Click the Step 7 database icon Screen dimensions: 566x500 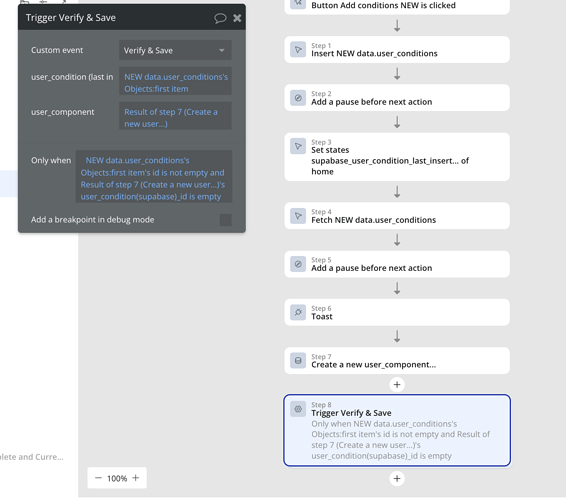coord(298,360)
